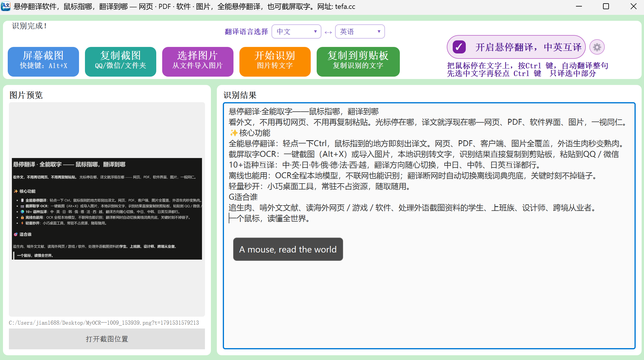Click the line starting '追生肉、啃外文文献'

tap(413, 208)
